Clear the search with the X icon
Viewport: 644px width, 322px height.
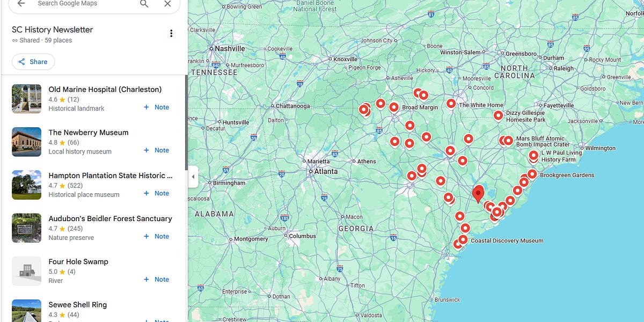[x=167, y=4]
